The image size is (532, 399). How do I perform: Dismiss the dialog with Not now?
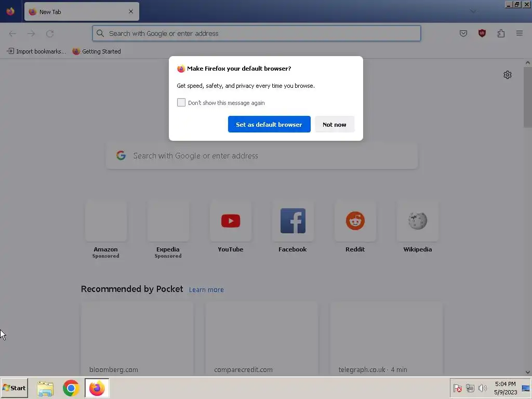click(x=335, y=124)
